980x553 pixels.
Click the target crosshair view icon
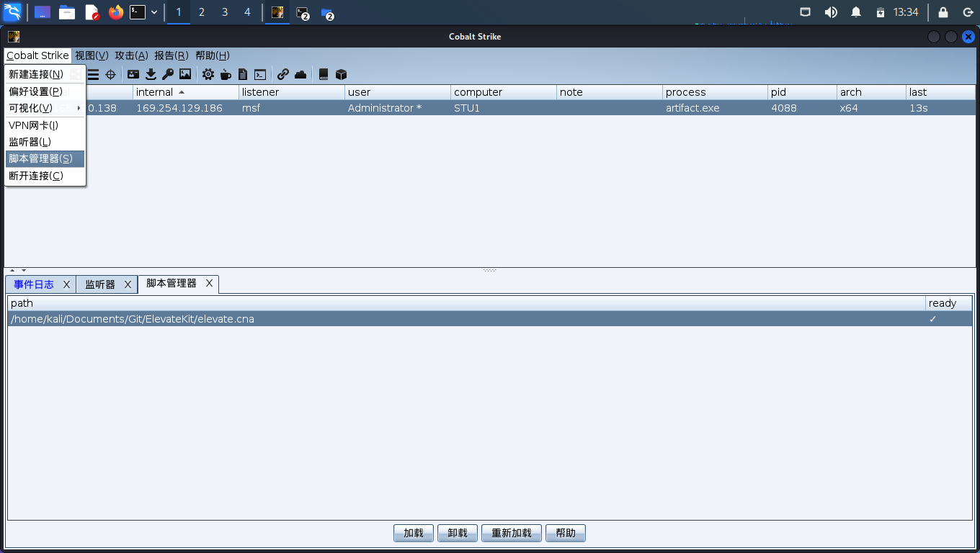point(110,74)
